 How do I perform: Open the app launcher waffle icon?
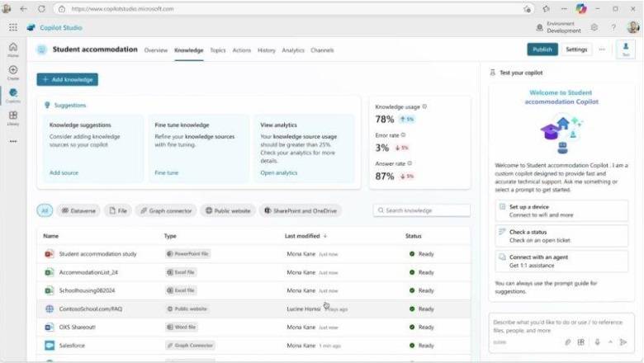[x=13, y=27]
